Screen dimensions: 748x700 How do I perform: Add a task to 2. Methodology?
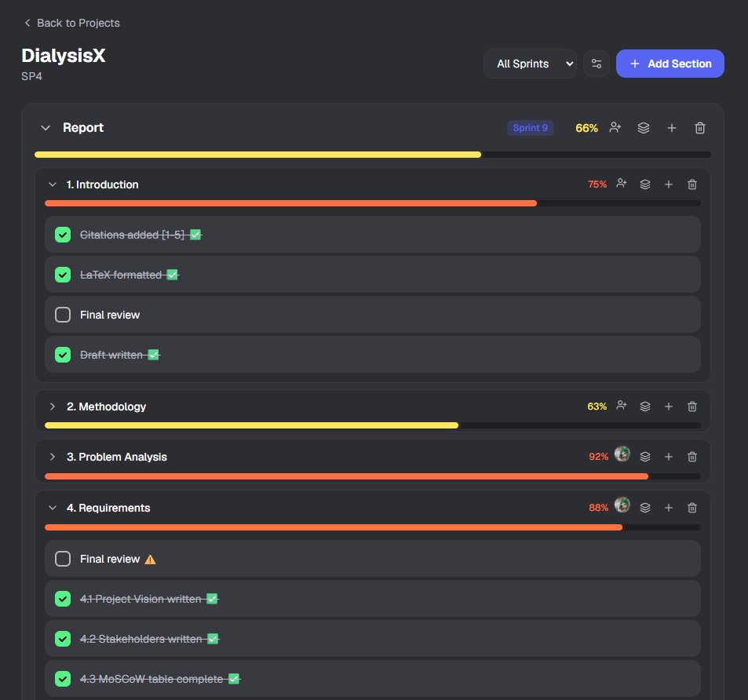pos(669,407)
